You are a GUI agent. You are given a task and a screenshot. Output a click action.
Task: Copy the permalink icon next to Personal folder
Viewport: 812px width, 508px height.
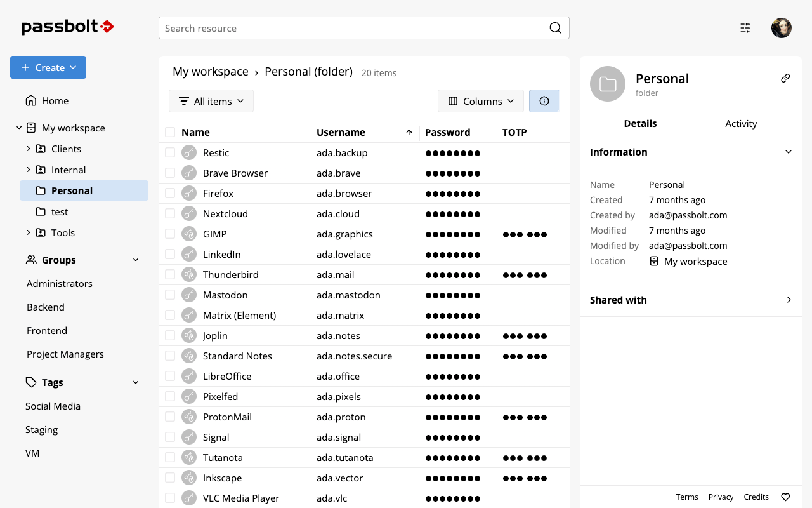pyautogui.click(x=785, y=77)
